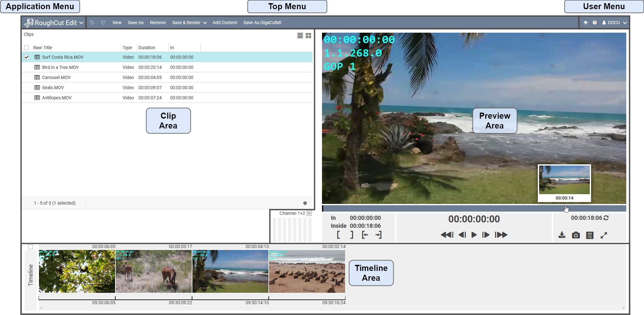The image size is (644, 315).
Task: Check the select-all clips header checkbox
Action: tap(27, 48)
